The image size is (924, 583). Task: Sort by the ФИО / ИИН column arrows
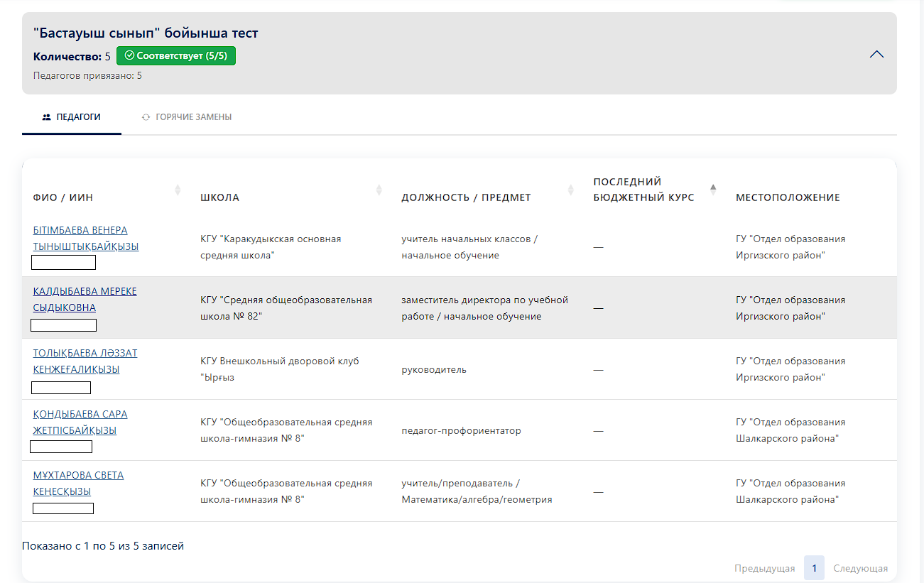tap(178, 190)
